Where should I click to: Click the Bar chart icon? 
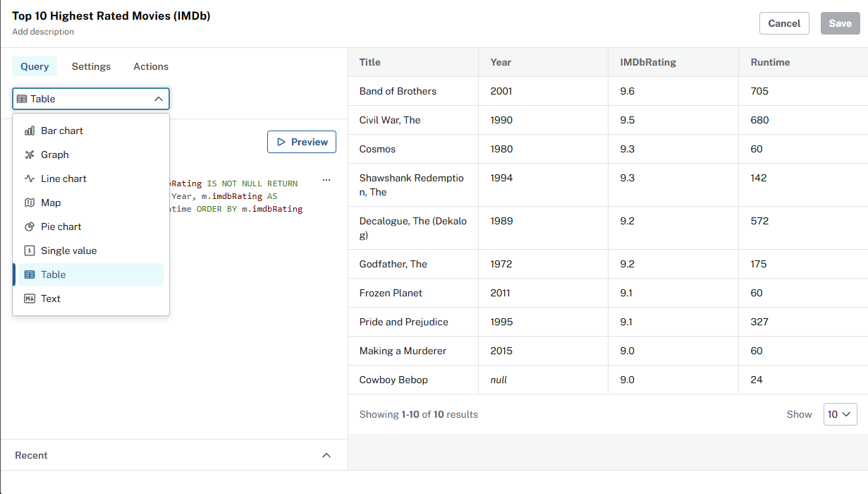[30, 131]
